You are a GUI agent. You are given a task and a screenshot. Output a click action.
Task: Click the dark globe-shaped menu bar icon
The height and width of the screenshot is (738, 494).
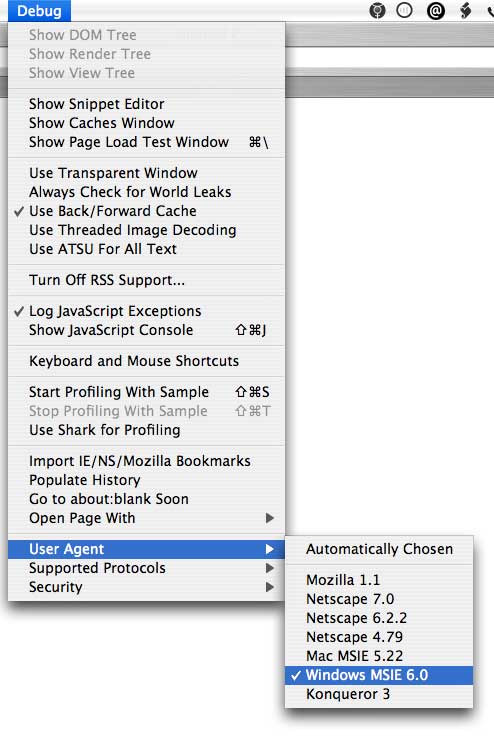377,10
